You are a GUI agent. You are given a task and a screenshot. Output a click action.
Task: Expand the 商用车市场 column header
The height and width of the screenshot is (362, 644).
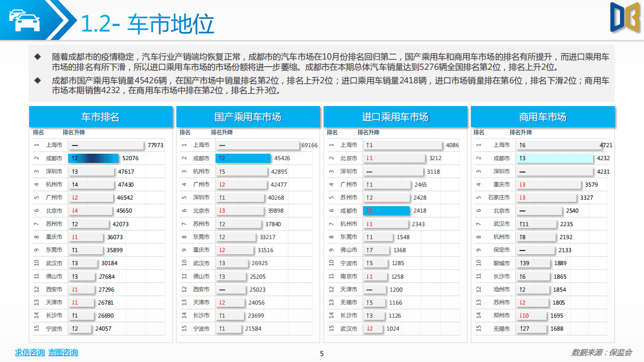[543, 116]
